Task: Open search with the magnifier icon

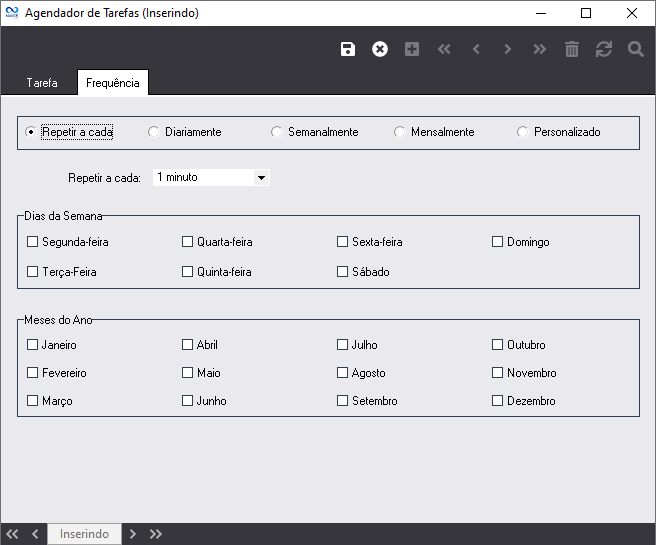Action: point(635,49)
